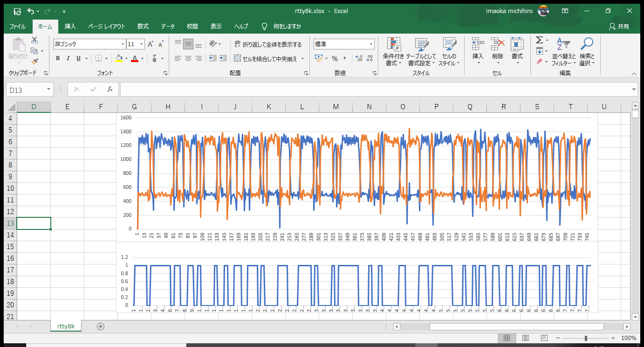Align text to bottom
644x347 pixels.
pyautogui.click(x=199, y=44)
